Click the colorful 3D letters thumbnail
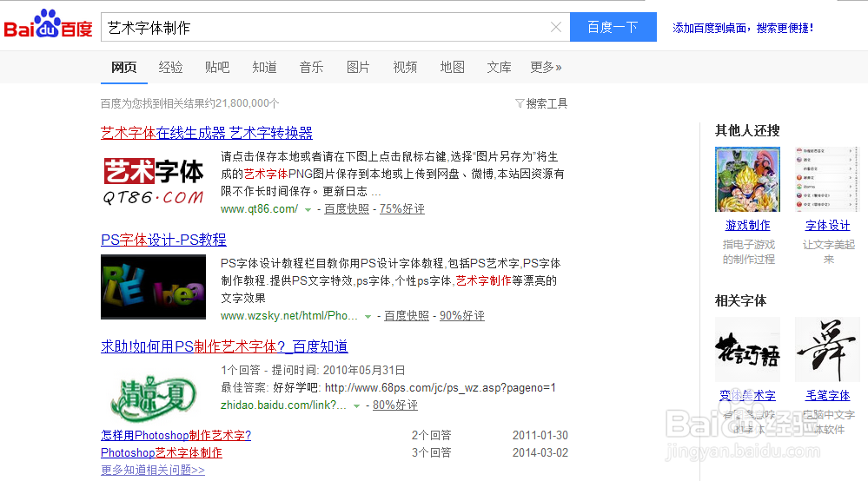 point(153,287)
